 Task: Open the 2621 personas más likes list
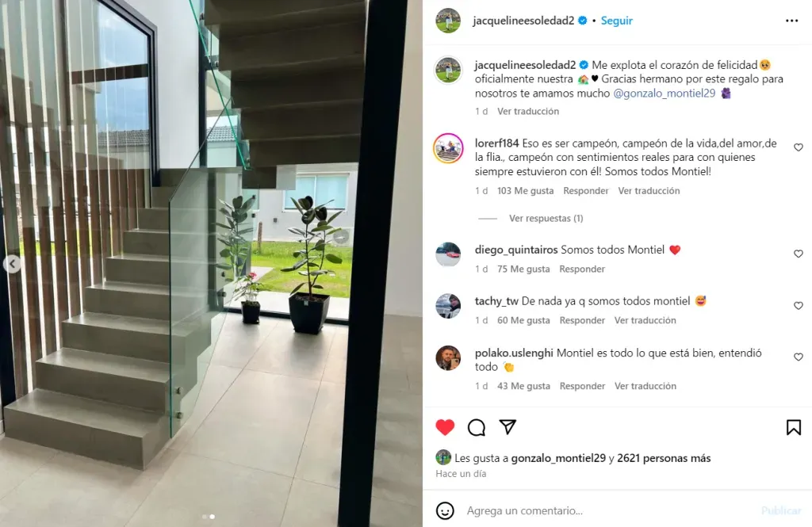coord(664,458)
